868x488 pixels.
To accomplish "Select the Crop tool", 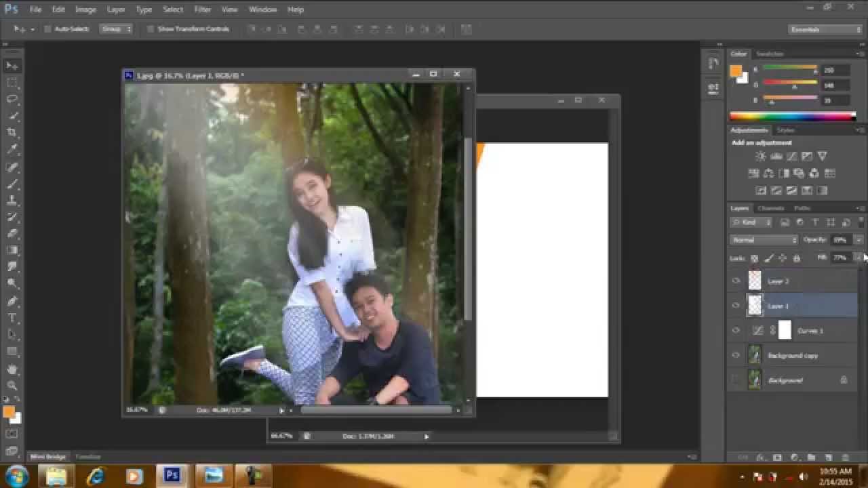I will click(12, 133).
